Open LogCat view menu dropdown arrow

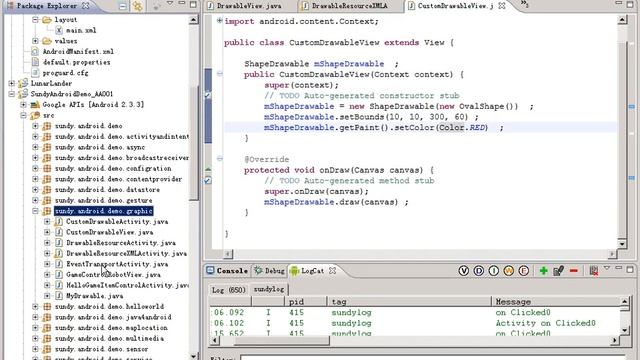[x=607, y=268]
